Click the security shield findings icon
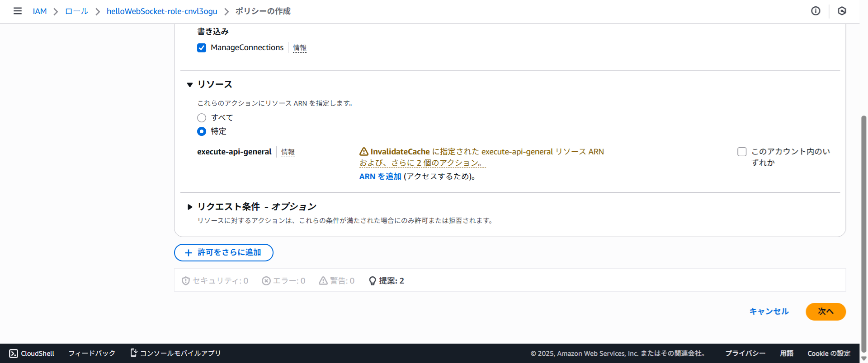 pos(185,281)
